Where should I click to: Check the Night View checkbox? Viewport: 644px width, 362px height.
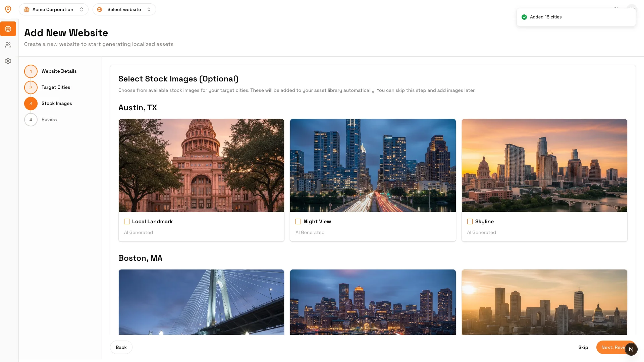pos(298,222)
